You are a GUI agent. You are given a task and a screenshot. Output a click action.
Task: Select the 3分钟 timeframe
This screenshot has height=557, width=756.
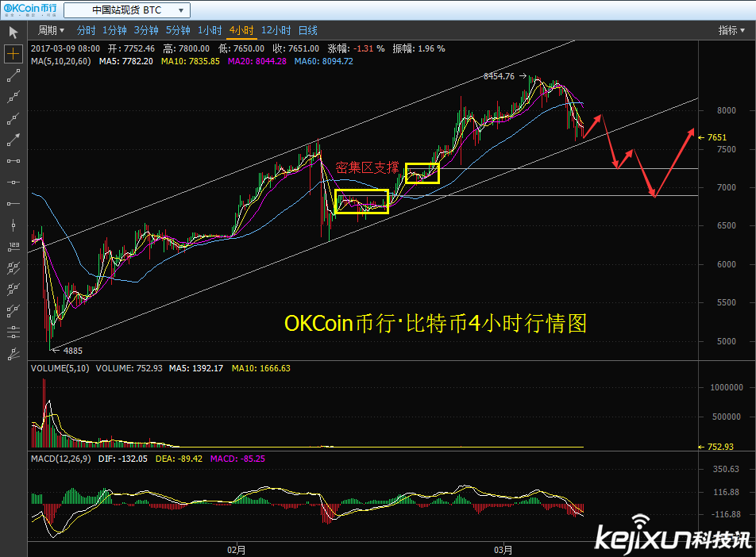(x=146, y=30)
